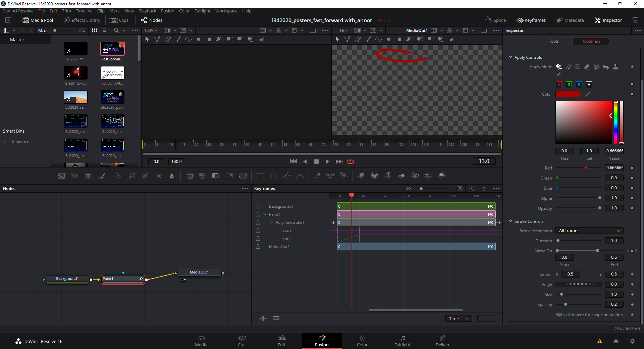Open the Spline editor
The width and height of the screenshot is (644, 349).
(x=496, y=20)
